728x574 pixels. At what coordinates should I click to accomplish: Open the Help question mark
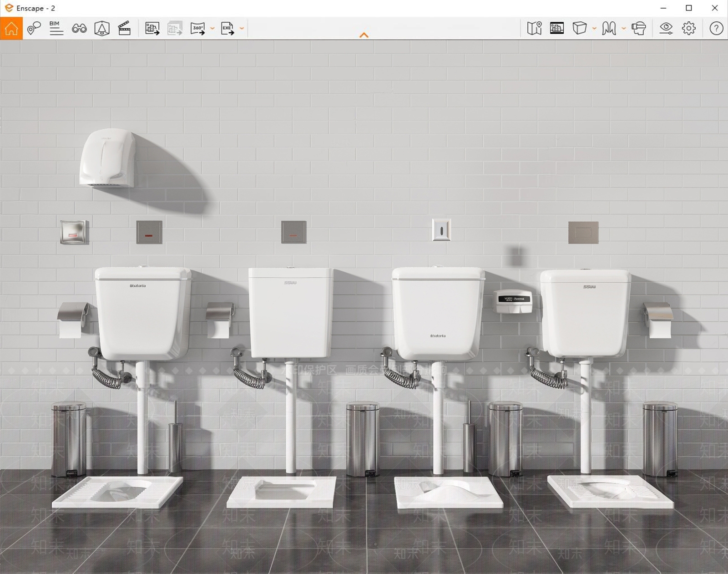coord(717,28)
